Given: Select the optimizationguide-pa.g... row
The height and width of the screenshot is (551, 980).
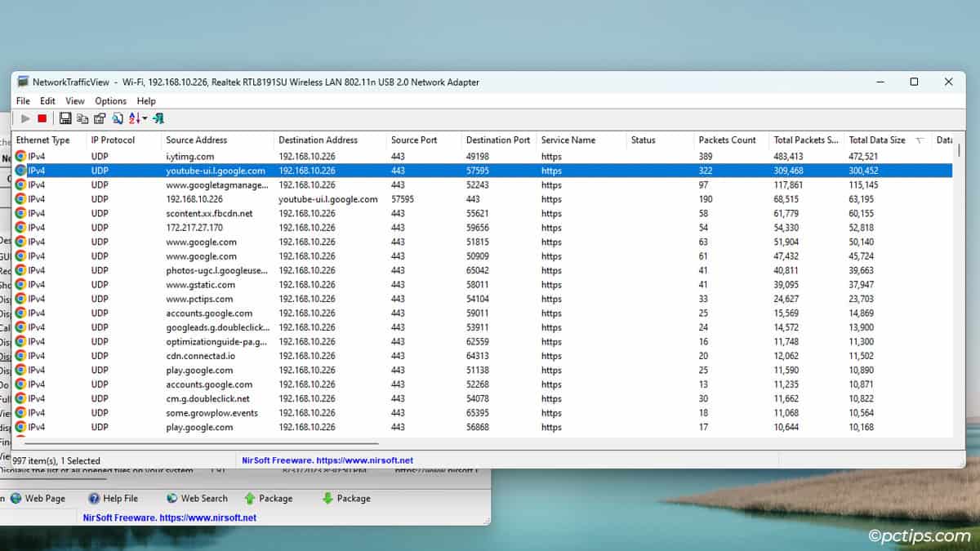Looking at the screenshot, I should (x=483, y=341).
